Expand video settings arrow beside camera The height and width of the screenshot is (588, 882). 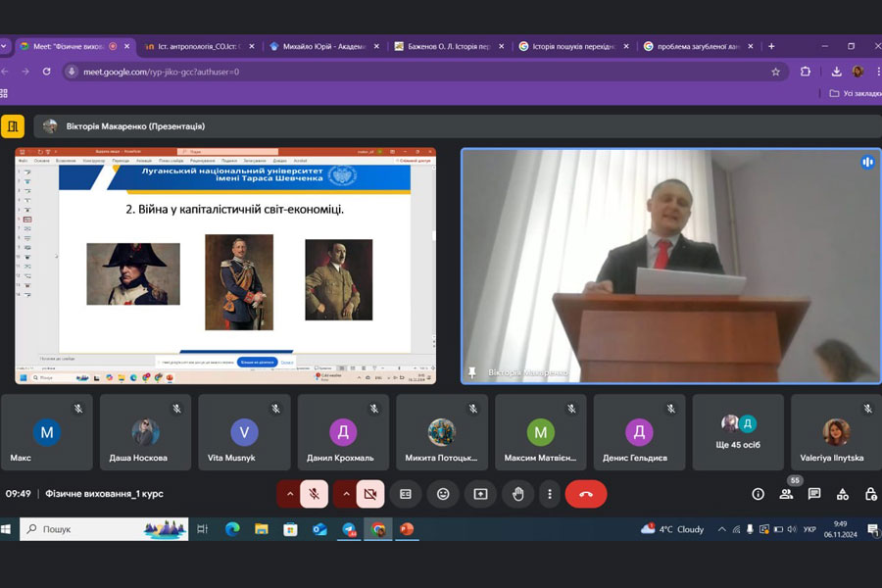click(345, 494)
